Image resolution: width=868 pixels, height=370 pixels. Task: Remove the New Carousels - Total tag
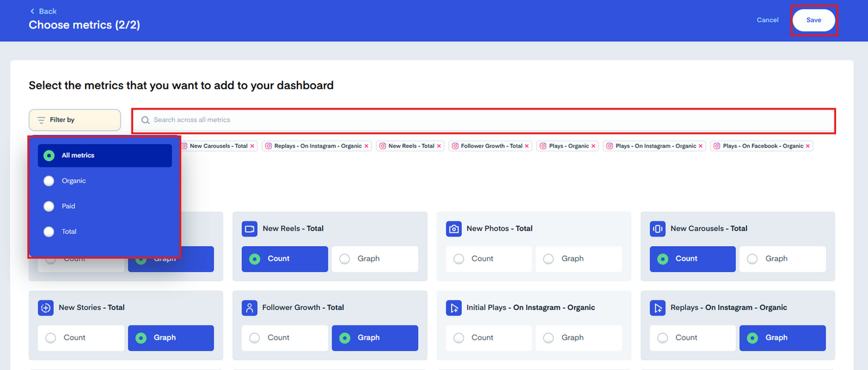(x=252, y=146)
